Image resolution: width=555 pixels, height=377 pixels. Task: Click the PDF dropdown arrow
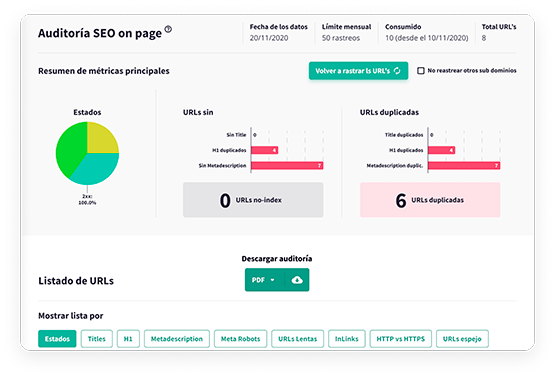[x=273, y=280]
